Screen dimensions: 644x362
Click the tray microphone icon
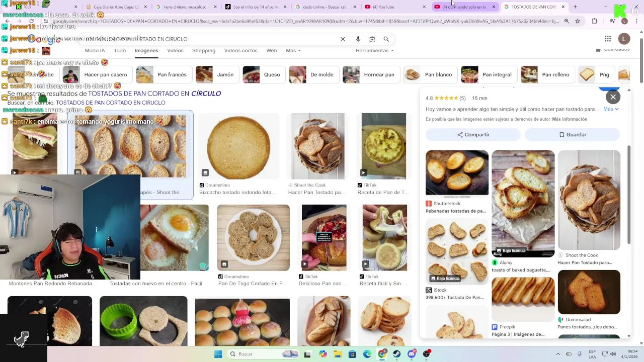pos(580,354)
